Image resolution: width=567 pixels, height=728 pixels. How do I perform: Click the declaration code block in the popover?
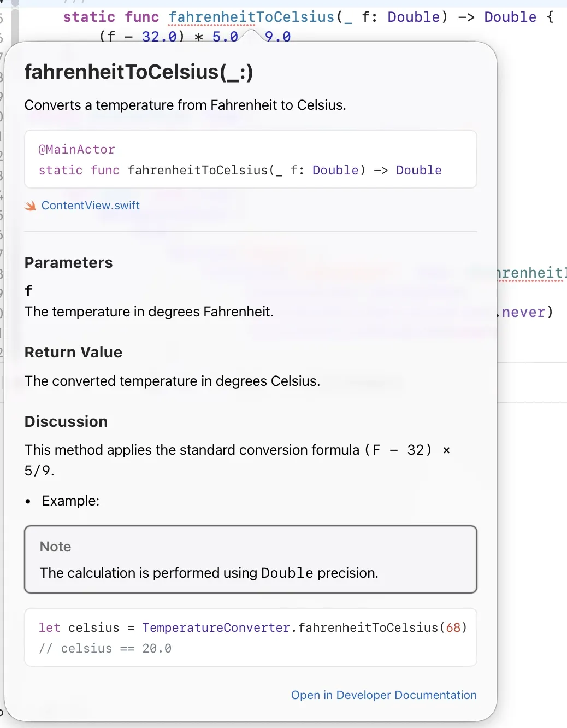click(250, 159)
